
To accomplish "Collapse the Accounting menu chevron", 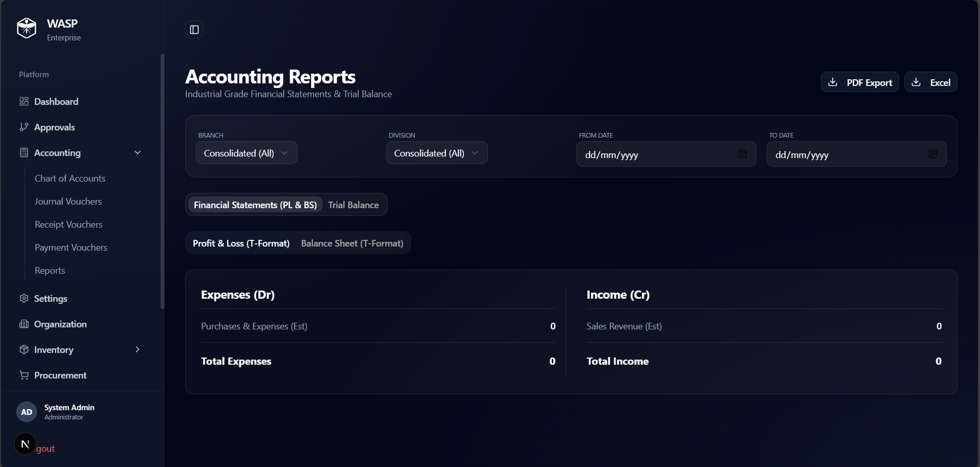I will pos(138,152).
